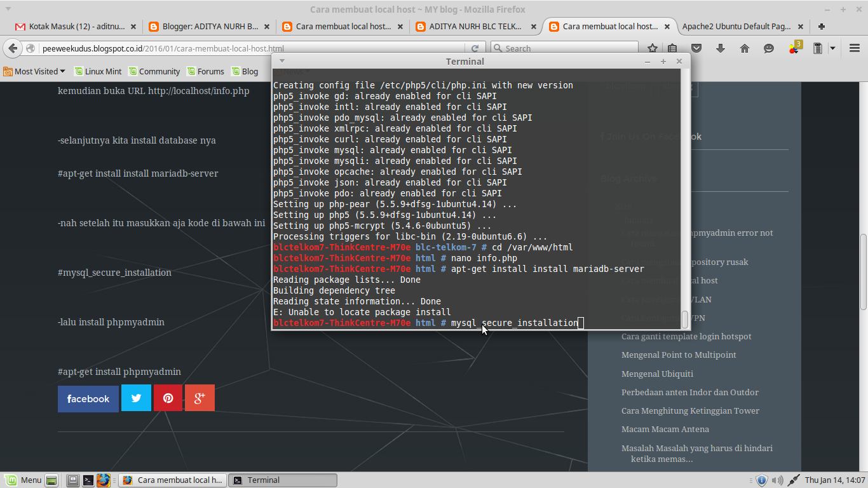Open the Downloads arrow icon

pos(719,48)
